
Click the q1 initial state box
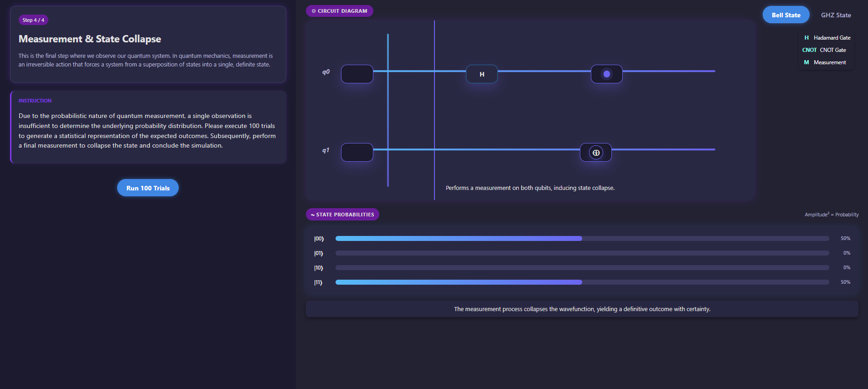pos(357,153)
